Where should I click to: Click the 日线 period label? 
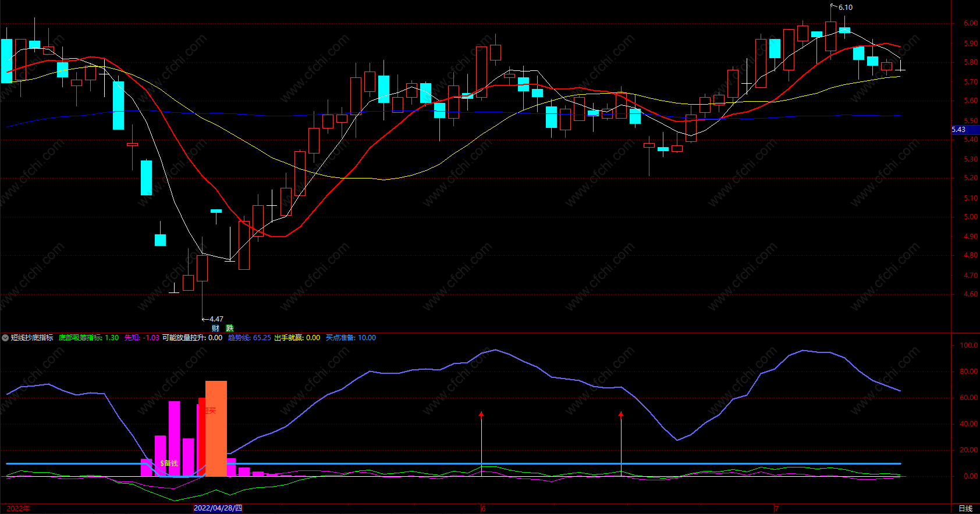965,508
